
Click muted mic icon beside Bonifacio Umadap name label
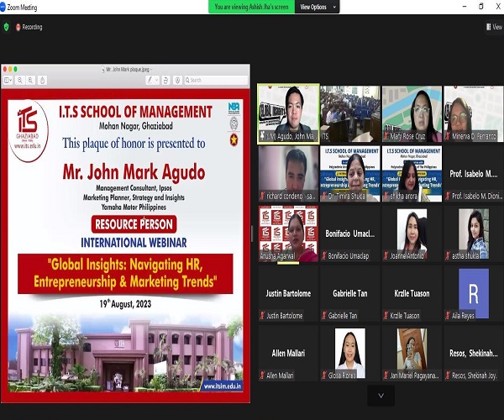[x=324, y=256]
